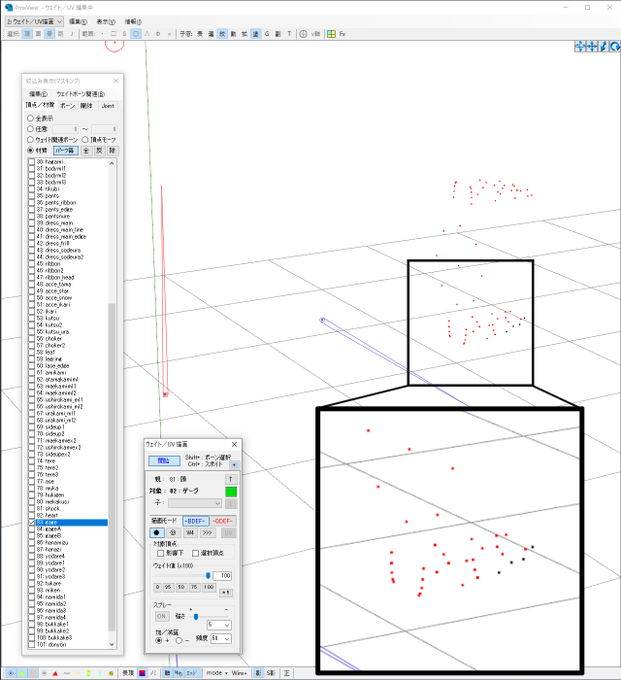Click the red-blue square icon in bottom bar
This screenshot has height=680, width=621.
coord(142,673)
